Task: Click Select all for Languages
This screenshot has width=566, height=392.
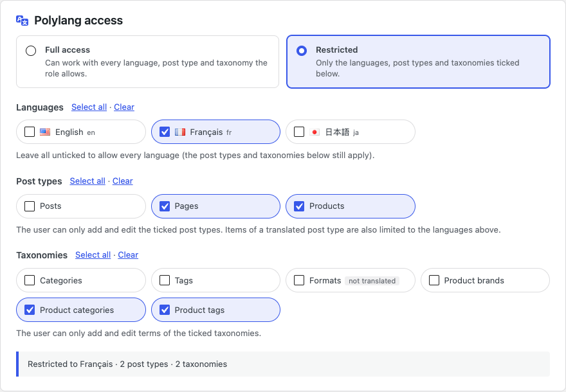Action: coord(89,107)
